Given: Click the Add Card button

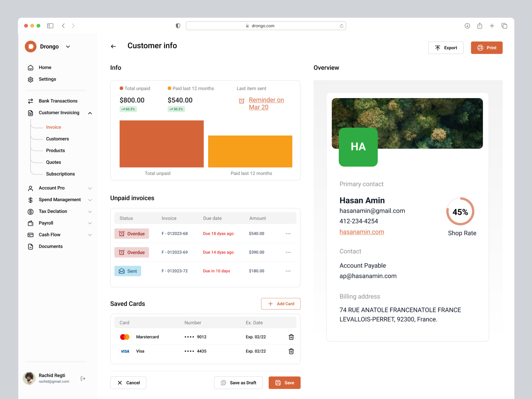Looking at the screenshot, I should [x=281, y=304].
